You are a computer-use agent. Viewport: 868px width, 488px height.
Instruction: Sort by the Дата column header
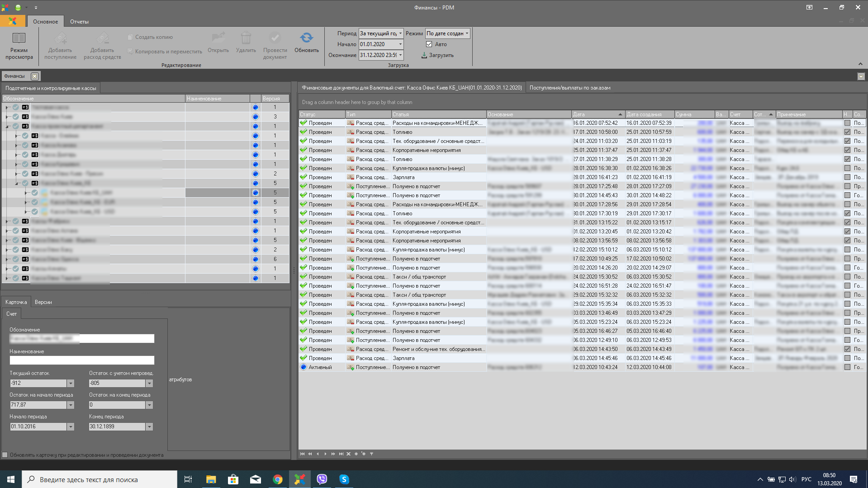pos(598,114)
